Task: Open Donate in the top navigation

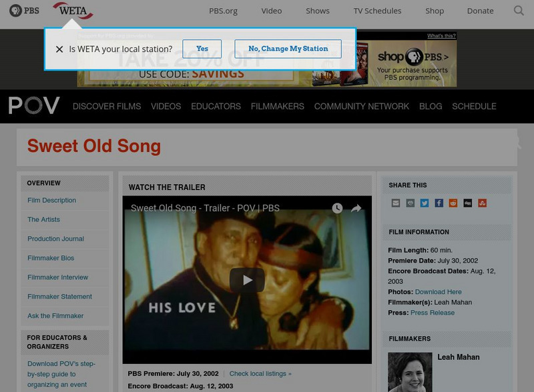Action: pos(480,11)
